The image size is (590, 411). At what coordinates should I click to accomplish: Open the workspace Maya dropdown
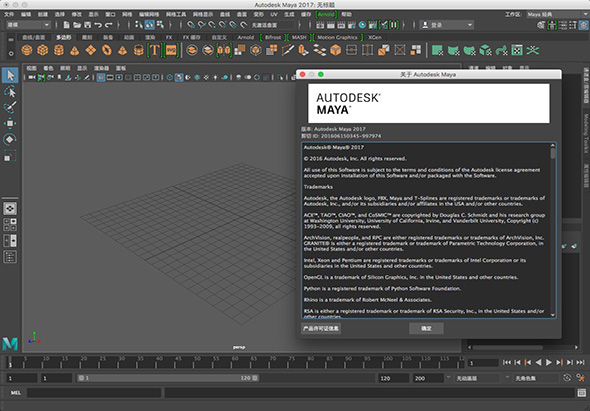(x=557, y=14)
